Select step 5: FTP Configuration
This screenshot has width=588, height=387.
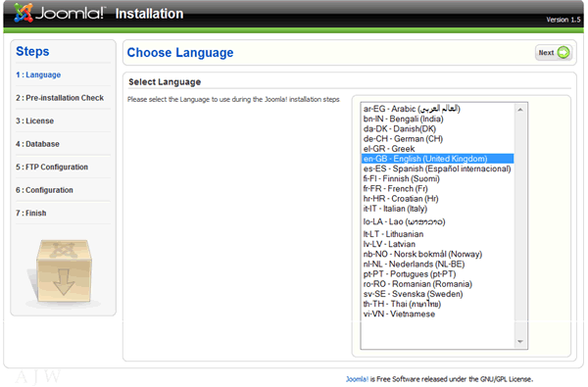click(x=52, y=167)
